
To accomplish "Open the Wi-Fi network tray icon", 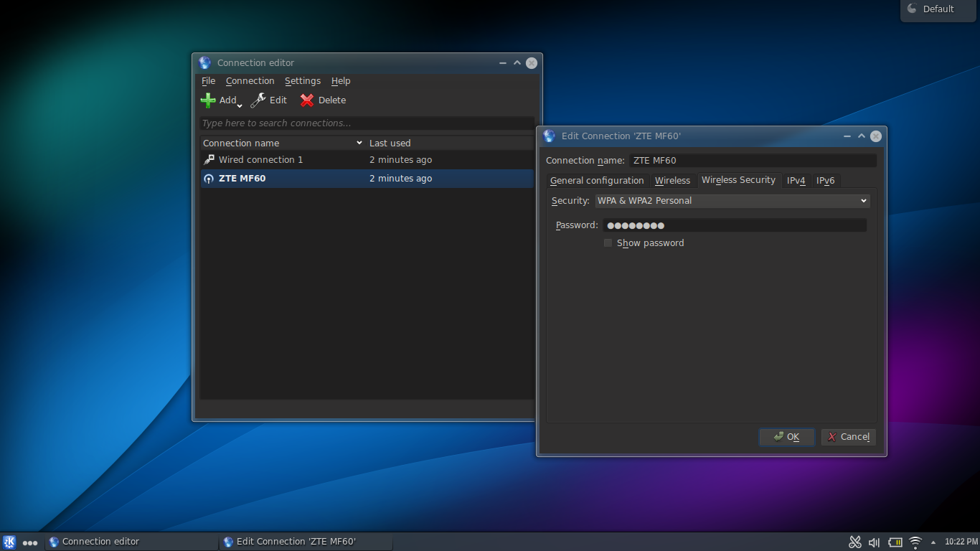I will pyautogui.click(x=915, y=542).
